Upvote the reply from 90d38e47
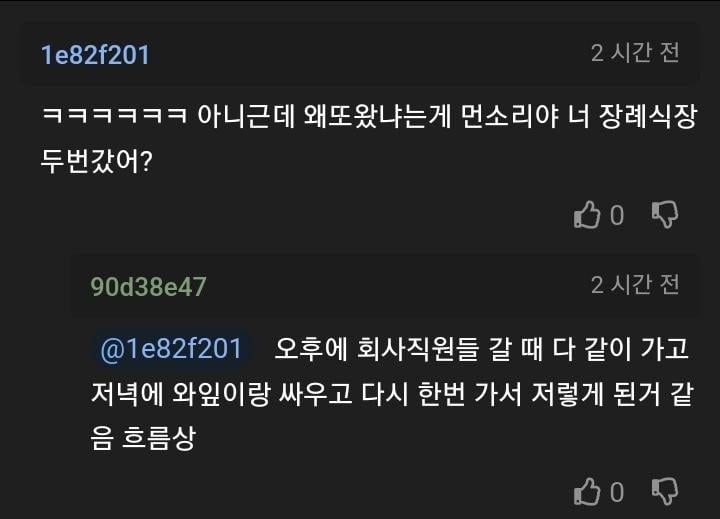The height and width of the screenshot is (519, 720). [586, 492]
